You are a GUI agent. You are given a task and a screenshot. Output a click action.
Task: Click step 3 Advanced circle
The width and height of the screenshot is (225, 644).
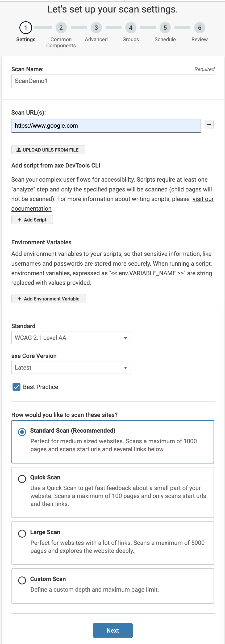coord(96,28)
